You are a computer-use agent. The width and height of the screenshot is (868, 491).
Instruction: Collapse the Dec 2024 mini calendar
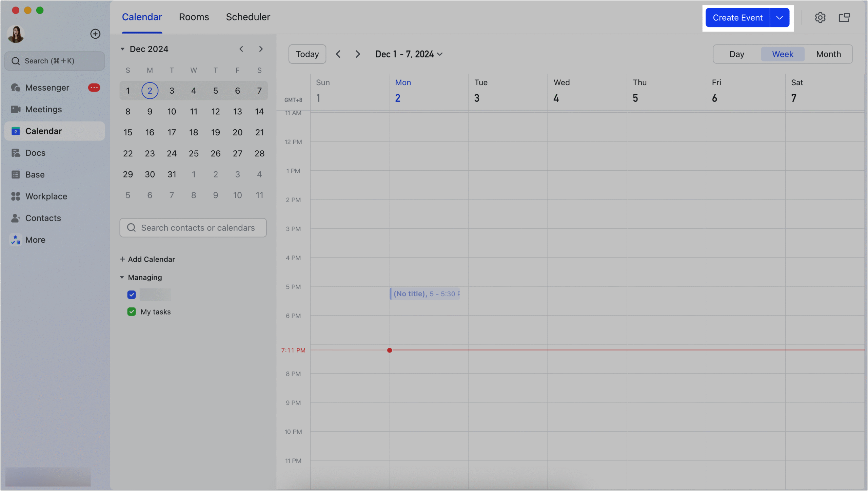pos(122,49)
